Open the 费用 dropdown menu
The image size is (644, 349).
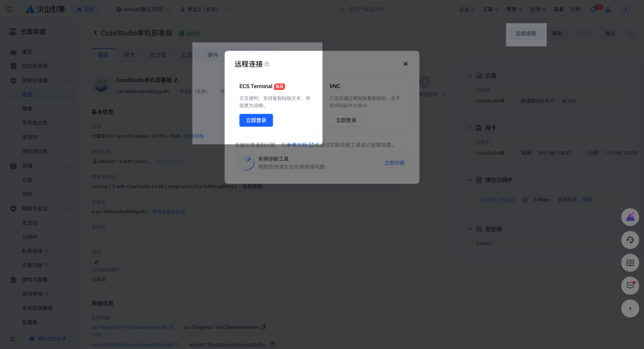point(514,10)
